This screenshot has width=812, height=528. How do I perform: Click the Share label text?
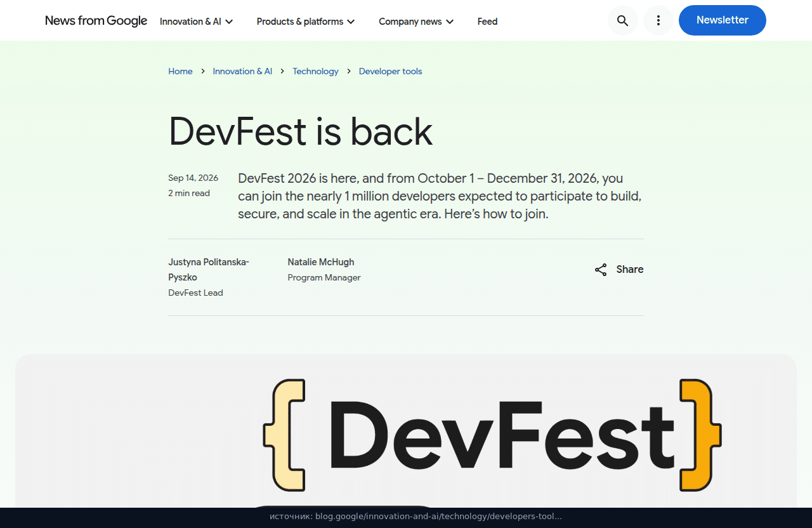630,270
